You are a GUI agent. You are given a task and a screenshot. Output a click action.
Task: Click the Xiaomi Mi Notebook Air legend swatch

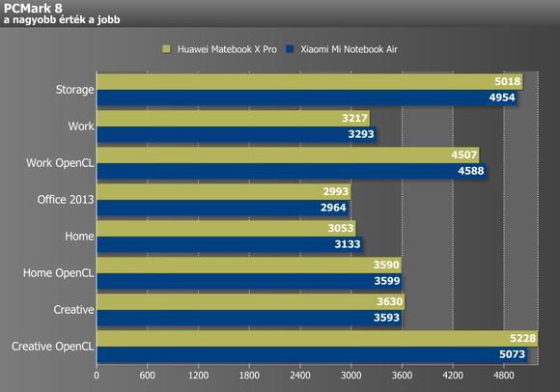point(290,49)
